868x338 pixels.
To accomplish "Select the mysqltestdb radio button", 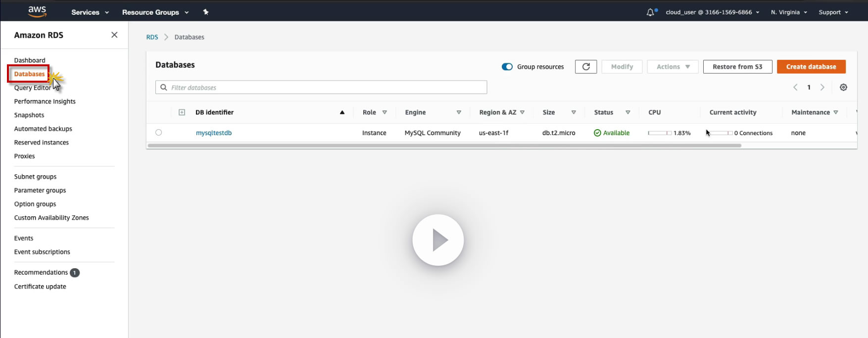I will [x=158, y=132].
